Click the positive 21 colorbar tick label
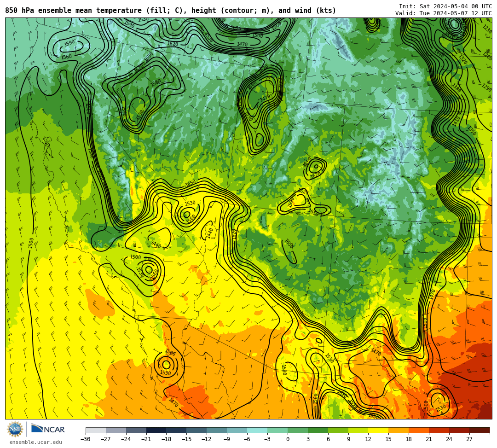 coord(429,439)
